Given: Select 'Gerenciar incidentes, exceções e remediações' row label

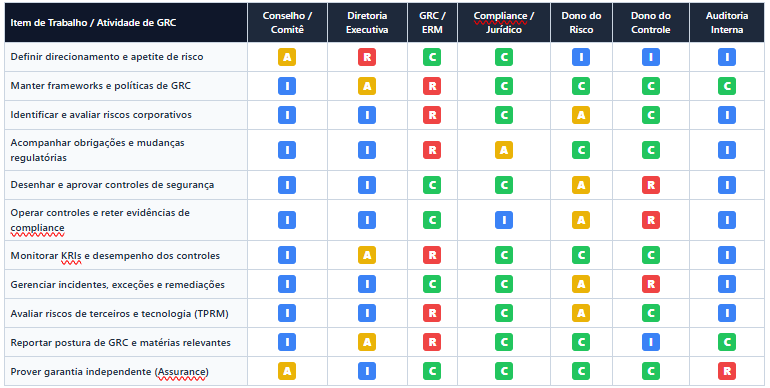Looking at the screenshot, I should (117, 285).
